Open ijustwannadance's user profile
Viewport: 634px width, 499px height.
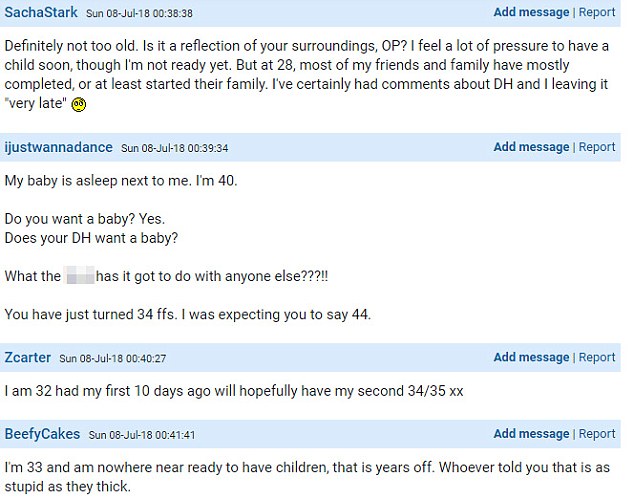click(59, 147)
